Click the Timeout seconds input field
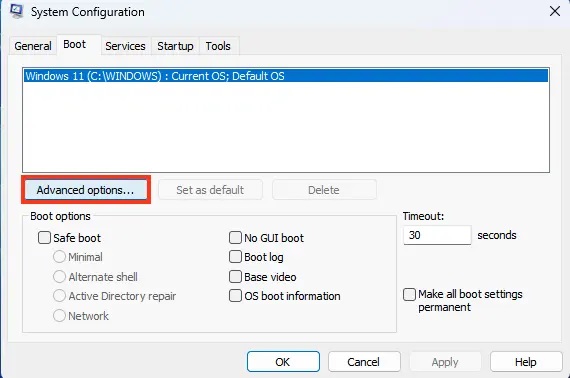Viewport: 570px width, 378px height. [437, 235]
